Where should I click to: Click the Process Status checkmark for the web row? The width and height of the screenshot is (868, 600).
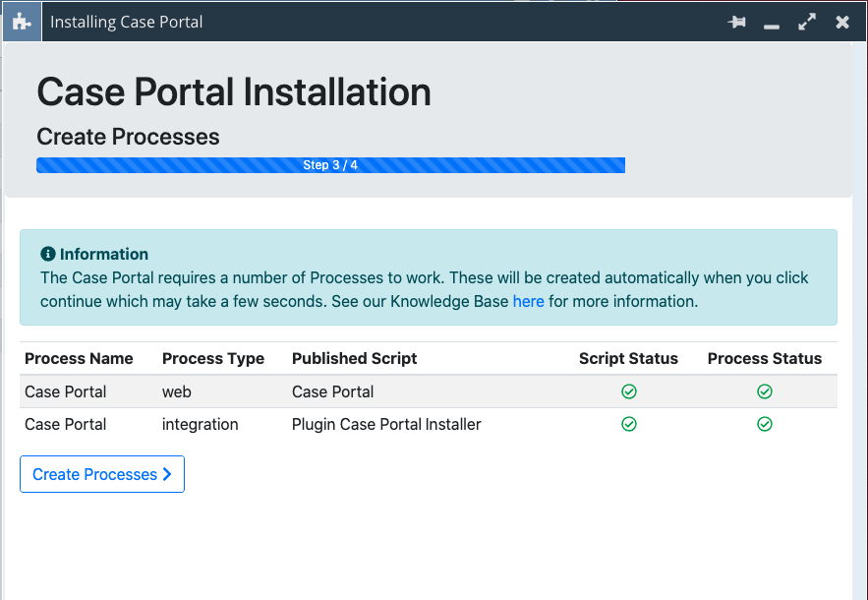coord(765,391)
